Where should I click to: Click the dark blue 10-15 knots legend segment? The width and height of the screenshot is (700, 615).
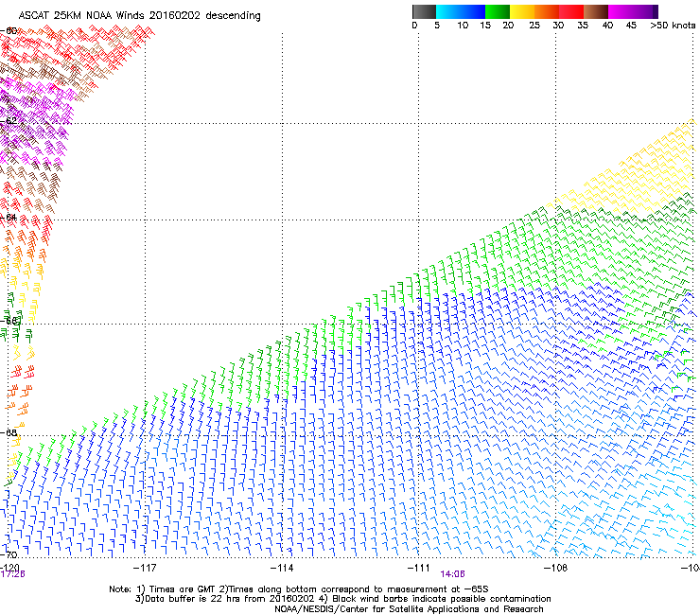click(473, 11)
